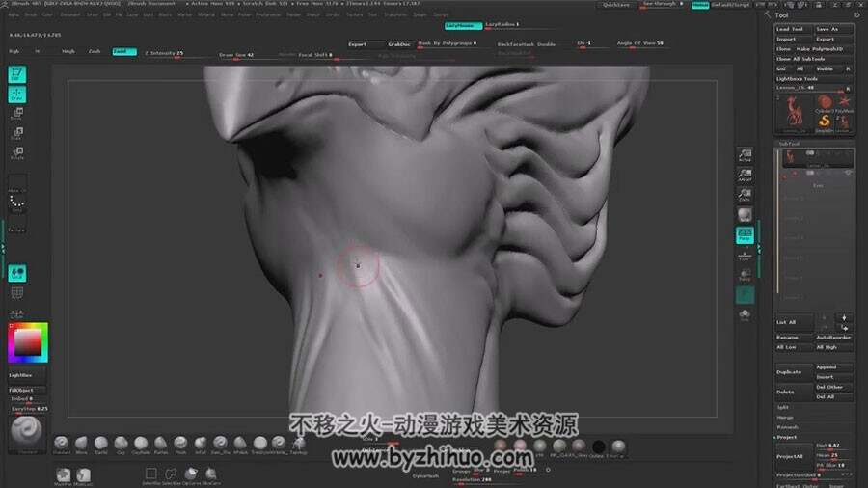Click the QuickSave button
The height and width of the screenshot is (488, 868).
tap(615, 5)
